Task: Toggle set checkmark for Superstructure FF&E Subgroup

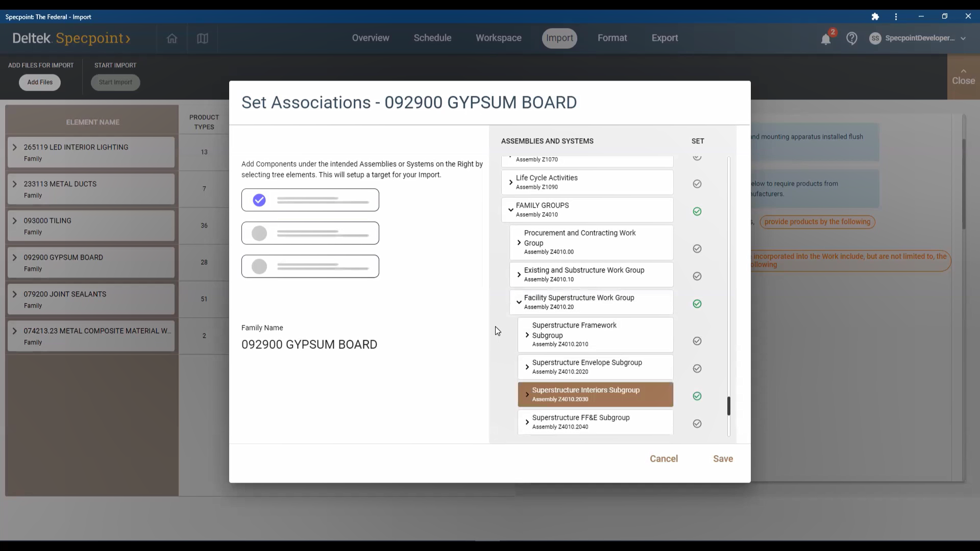Action: click(x=697, y=423)
